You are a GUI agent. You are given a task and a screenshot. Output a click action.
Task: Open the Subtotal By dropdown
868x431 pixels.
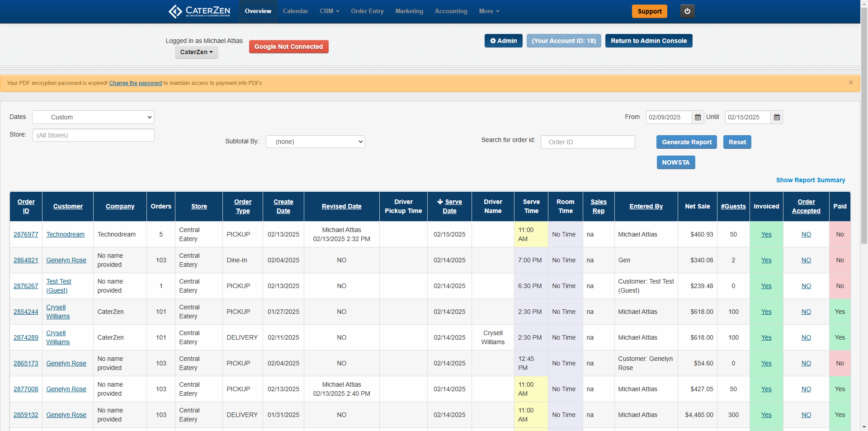[315, 142]
